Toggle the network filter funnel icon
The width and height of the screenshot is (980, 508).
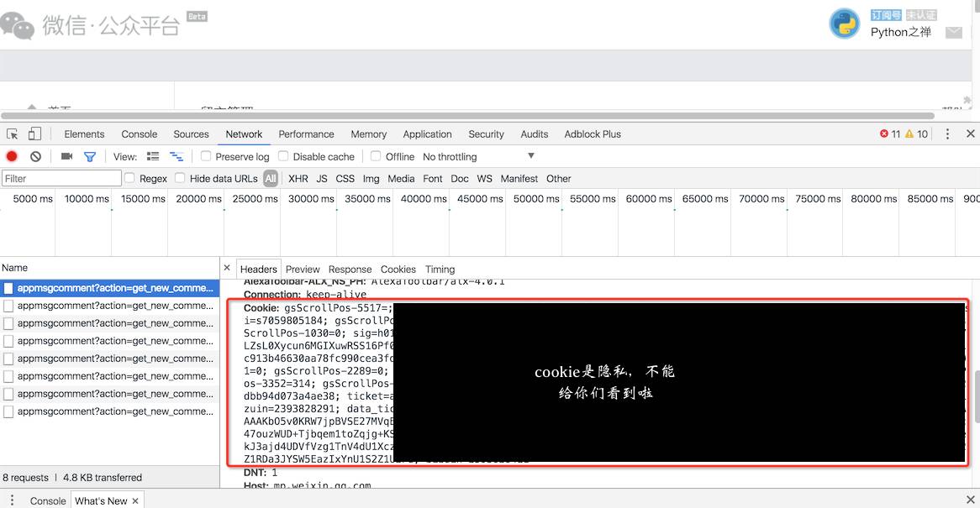(90, 157)
